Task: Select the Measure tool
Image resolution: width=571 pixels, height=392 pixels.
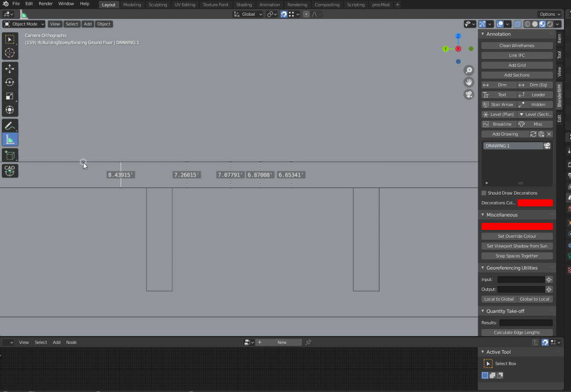Action: 10,139
